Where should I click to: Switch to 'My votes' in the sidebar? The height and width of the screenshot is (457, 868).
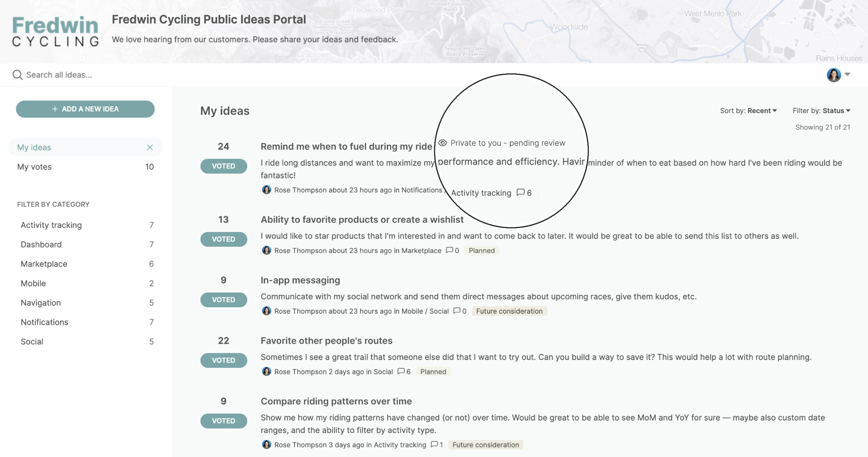coord(34,166)
